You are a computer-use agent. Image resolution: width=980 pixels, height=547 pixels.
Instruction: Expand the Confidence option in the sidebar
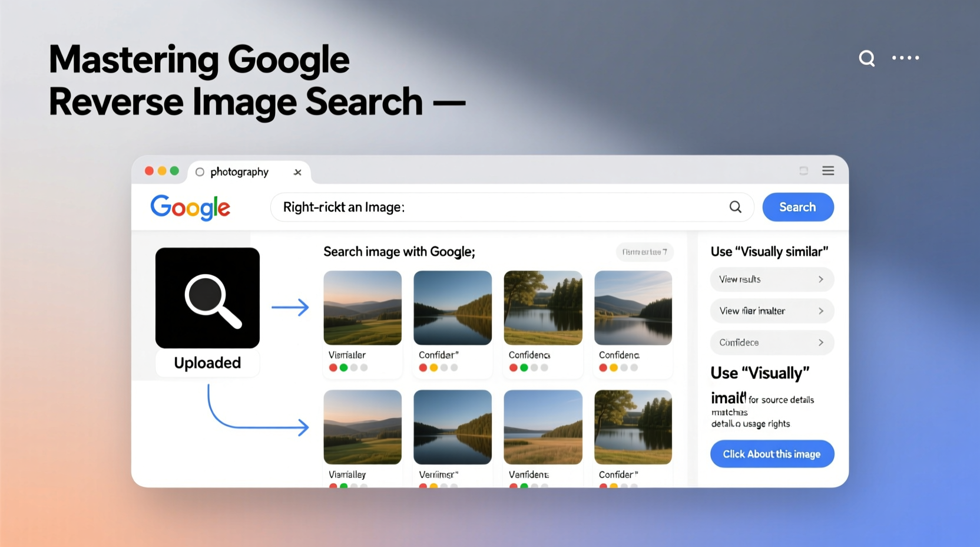pos(772,342)
